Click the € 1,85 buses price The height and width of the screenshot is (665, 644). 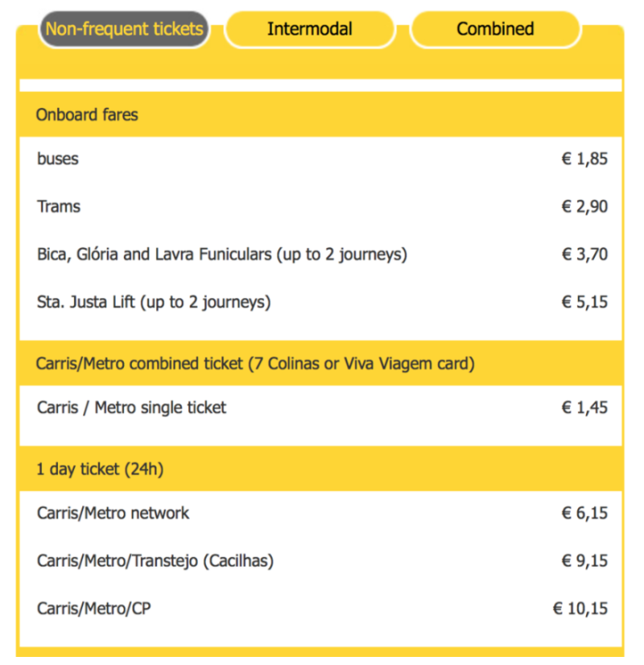pyautogui.click(x=584, y=159)
